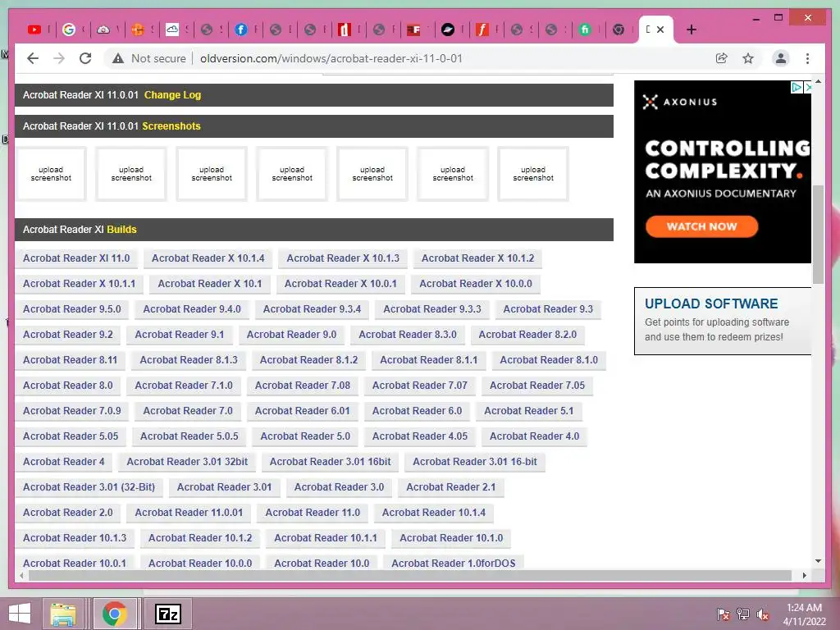Viewport: 840px width, 630px height.
Task: Click the network tray icon
Action: (743, 614)
